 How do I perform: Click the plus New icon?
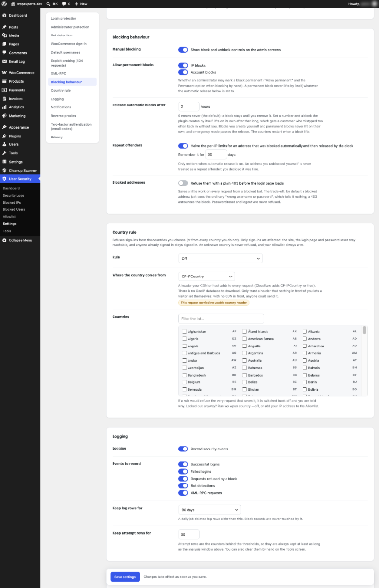tap(76, 4)
